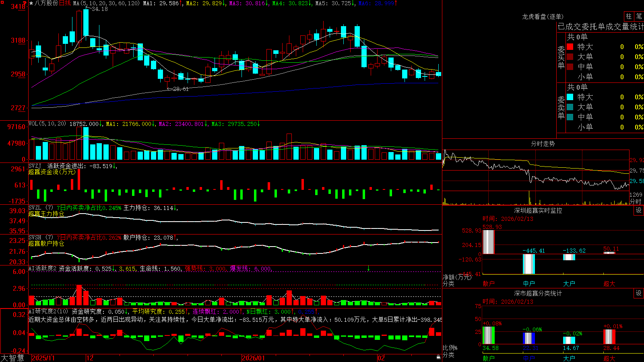Open 设 settings for 深市超赢分类统计
The width and height of the screenshot is (644, 362).
click(x=639, y=293)
